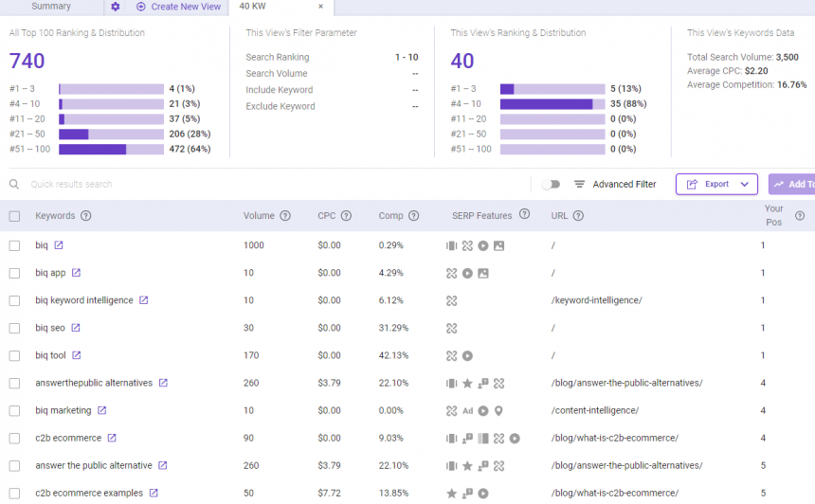This screenshot has height=504, width=815.
Task: Select the biq tool row checkbox
Action: tap(14, 356)
